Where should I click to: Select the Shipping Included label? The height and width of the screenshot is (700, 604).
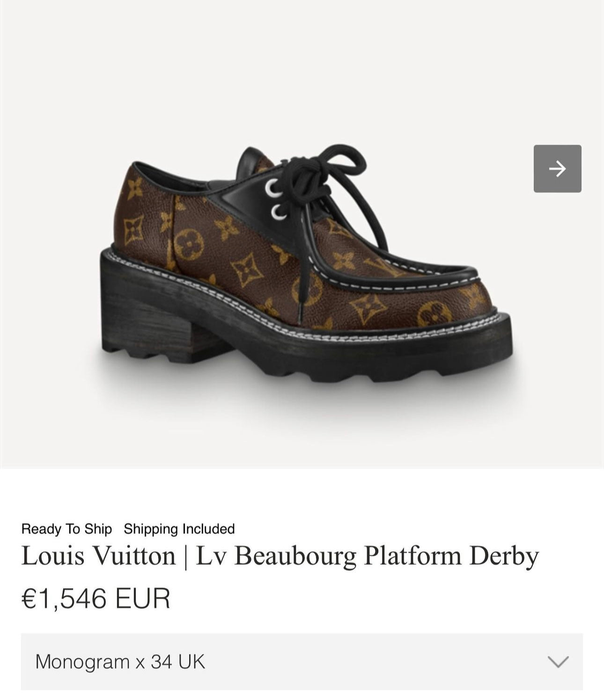click(x=179, y=529)
